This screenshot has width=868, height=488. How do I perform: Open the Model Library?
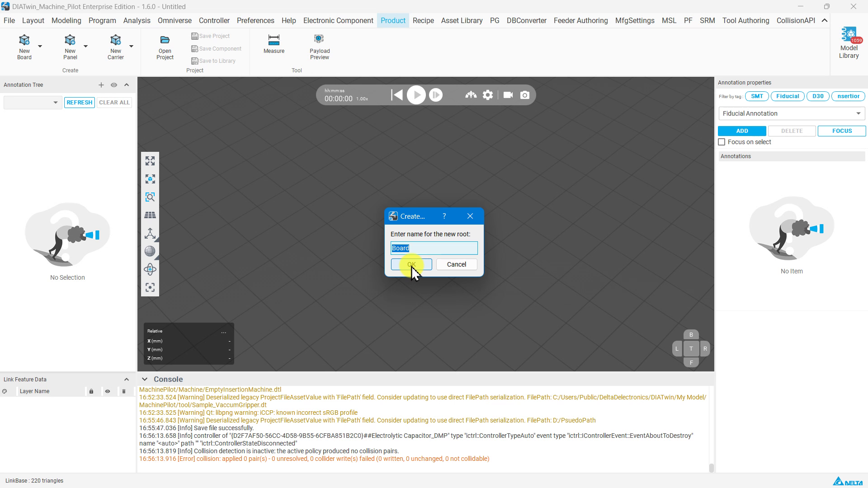coord(849,43)
